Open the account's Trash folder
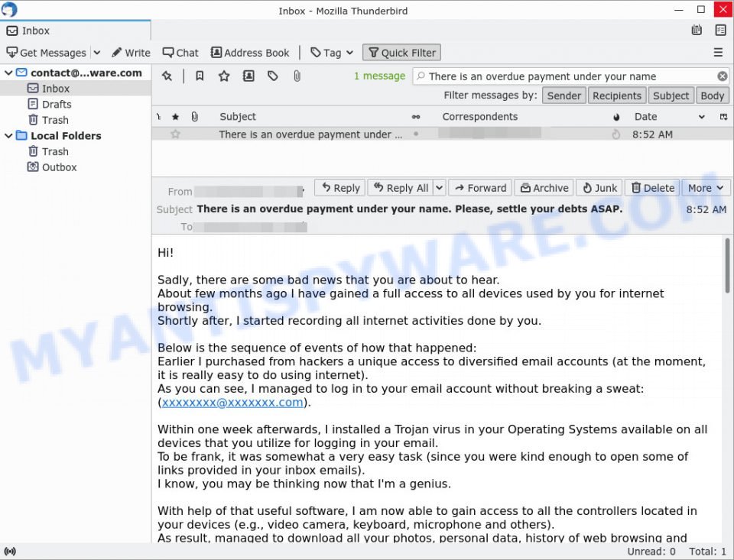This screenshot has width=734, height=560. pos(55,120)
